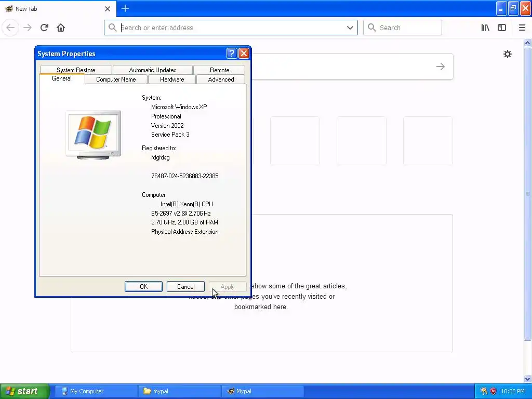Click the page scrollbar up arrow
Screen dimensions: 532x399
pos(527,43)
